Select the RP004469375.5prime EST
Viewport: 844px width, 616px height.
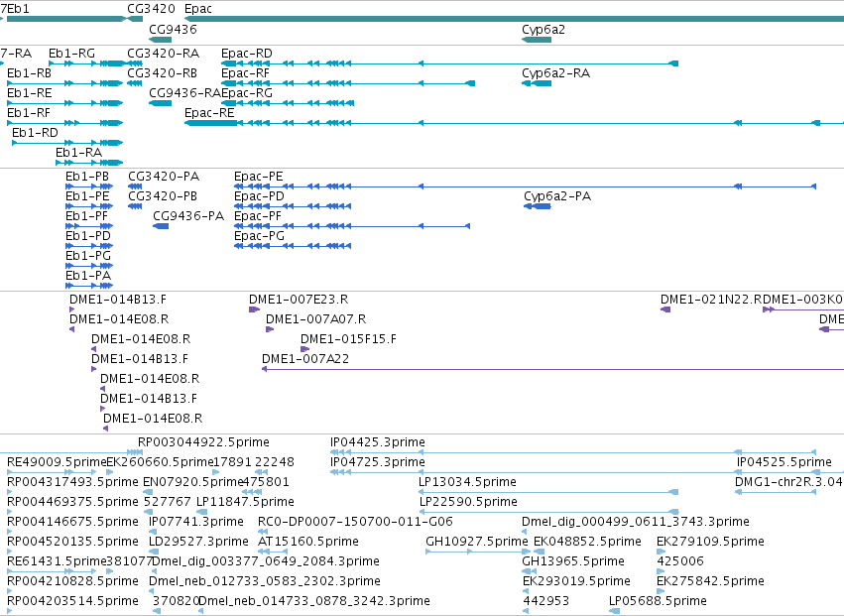coord(72,502)
